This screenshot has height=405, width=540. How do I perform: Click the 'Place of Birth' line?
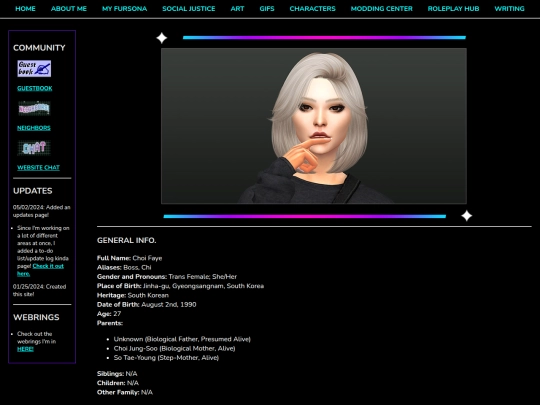180,286
